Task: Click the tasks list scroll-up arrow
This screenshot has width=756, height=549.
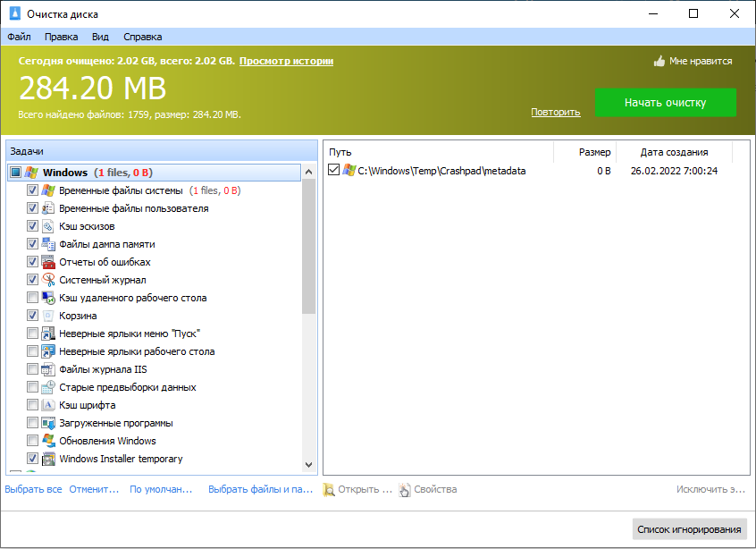Action: coord(308,173)
